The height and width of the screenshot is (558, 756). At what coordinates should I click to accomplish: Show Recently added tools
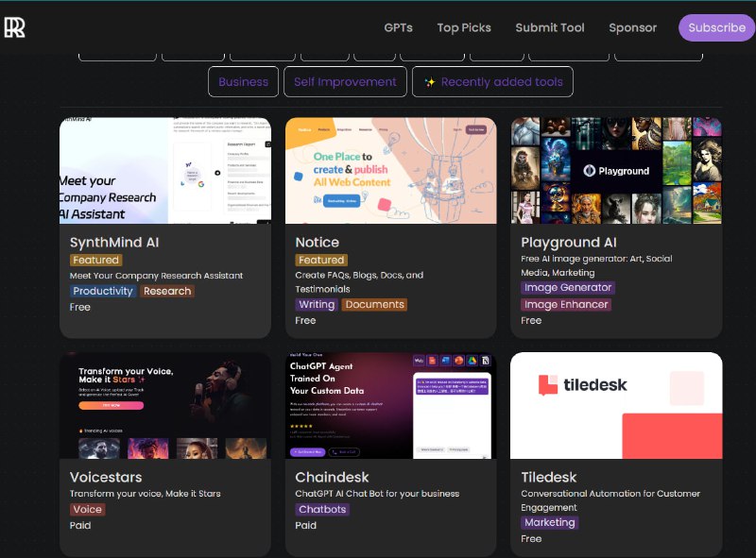[492, 82]
